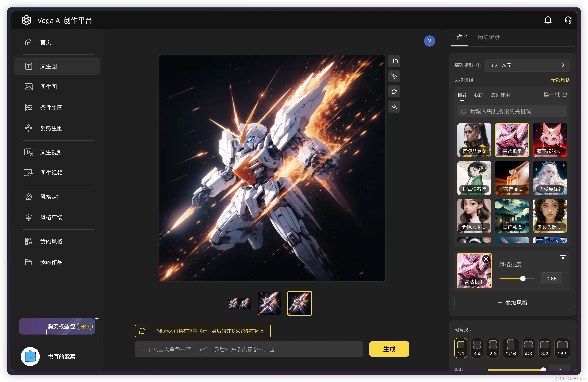Click the send arrow icon beside image

pyautogui.click(x=394, y=76)
